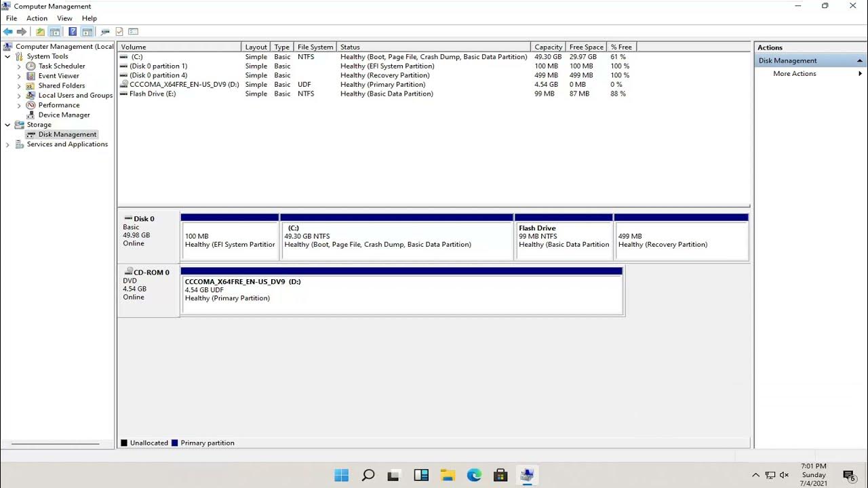Open the Windows Start button on taskbar
This screenshot has width=868, height=488.
(x=341, y=475)
